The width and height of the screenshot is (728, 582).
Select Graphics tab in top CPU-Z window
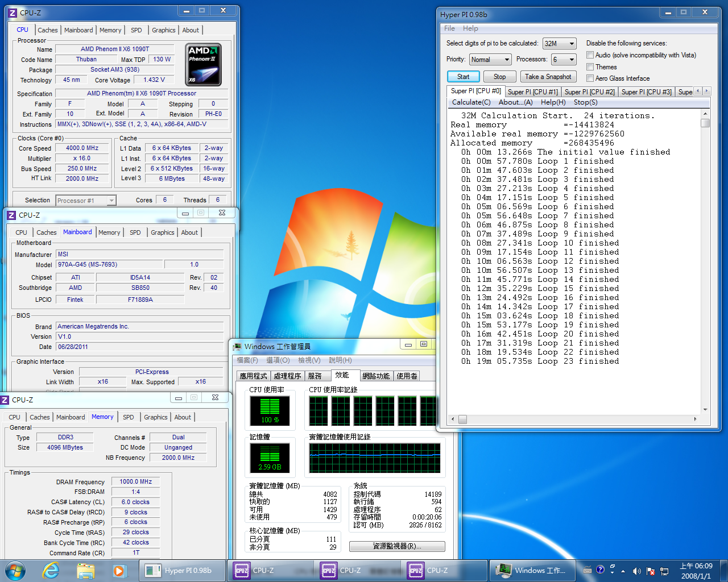click(164, 30)
